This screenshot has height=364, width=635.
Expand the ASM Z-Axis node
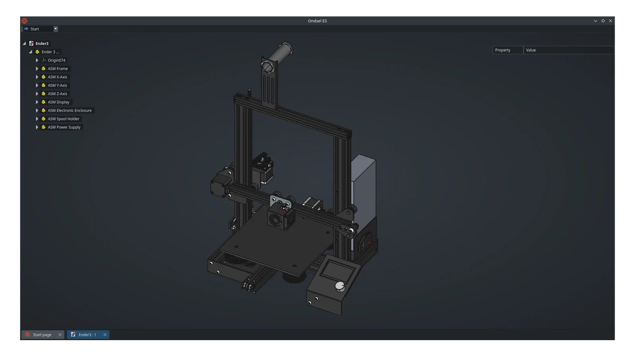tap(37, 94)
